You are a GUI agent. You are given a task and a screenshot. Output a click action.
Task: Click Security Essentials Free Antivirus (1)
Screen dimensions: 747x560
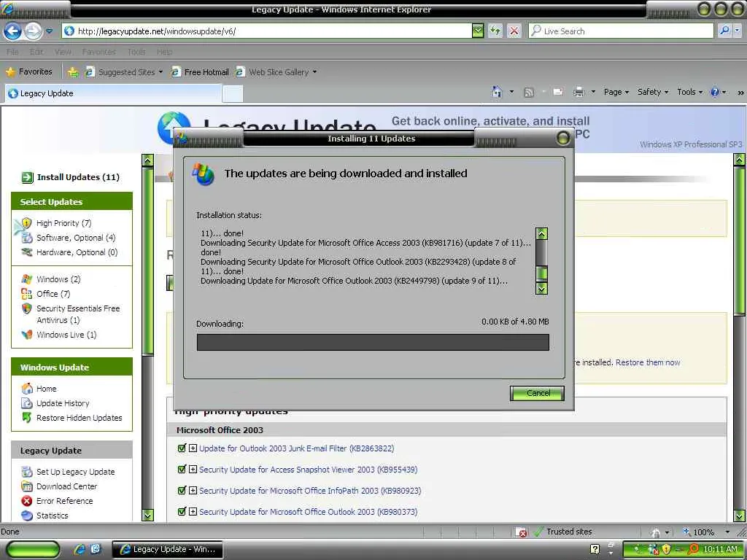coord(78,314)
